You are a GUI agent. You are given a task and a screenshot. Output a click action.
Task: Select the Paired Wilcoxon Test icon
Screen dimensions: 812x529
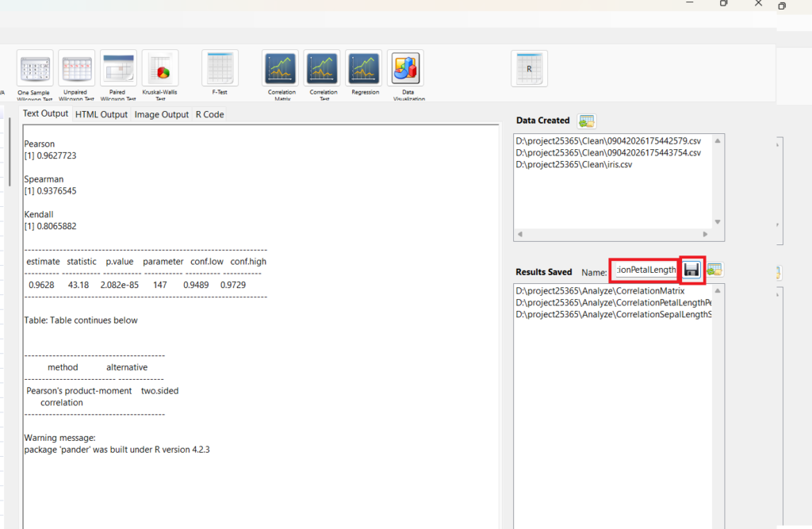(x=118, y=69)
